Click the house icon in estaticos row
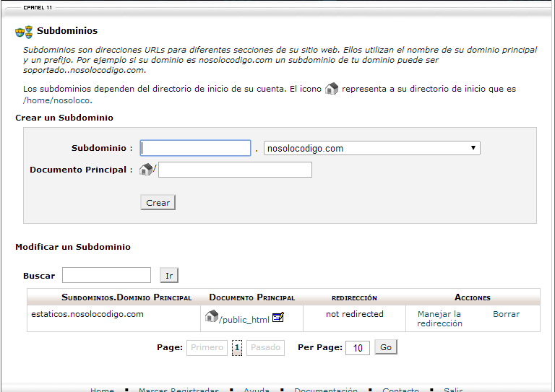Viewport: 555px width, 392px height. 212,315
